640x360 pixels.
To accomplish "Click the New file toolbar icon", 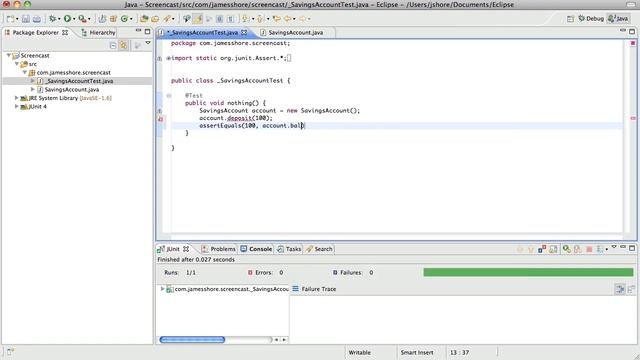I will (10, 19).
